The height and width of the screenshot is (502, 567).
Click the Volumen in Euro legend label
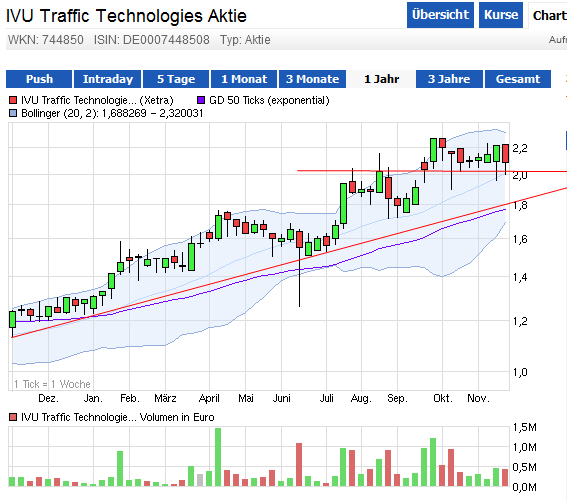click(x=118, y=417)
